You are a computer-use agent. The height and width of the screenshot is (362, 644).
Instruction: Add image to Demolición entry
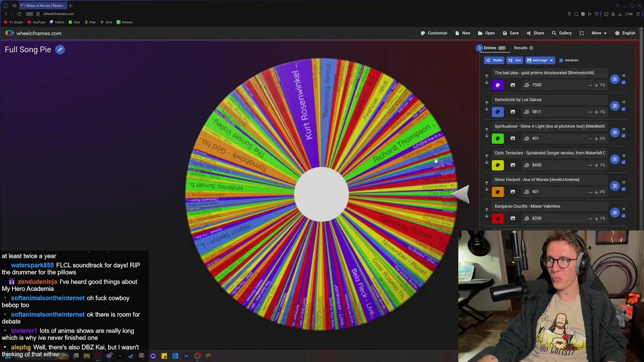[513, 112]
